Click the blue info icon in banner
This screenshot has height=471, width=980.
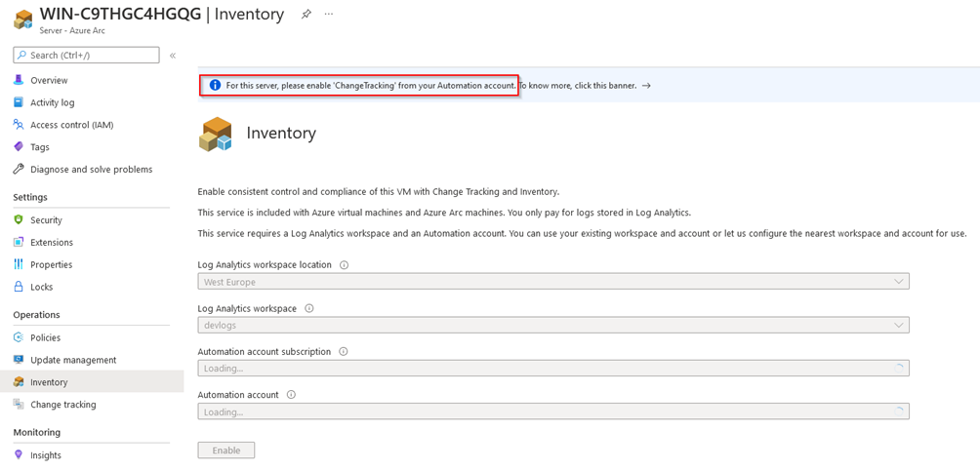[x=215, y=86]
